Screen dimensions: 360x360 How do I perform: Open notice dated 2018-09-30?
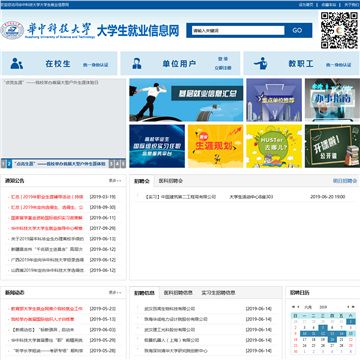pyautogui.click(x=47, y=207)
